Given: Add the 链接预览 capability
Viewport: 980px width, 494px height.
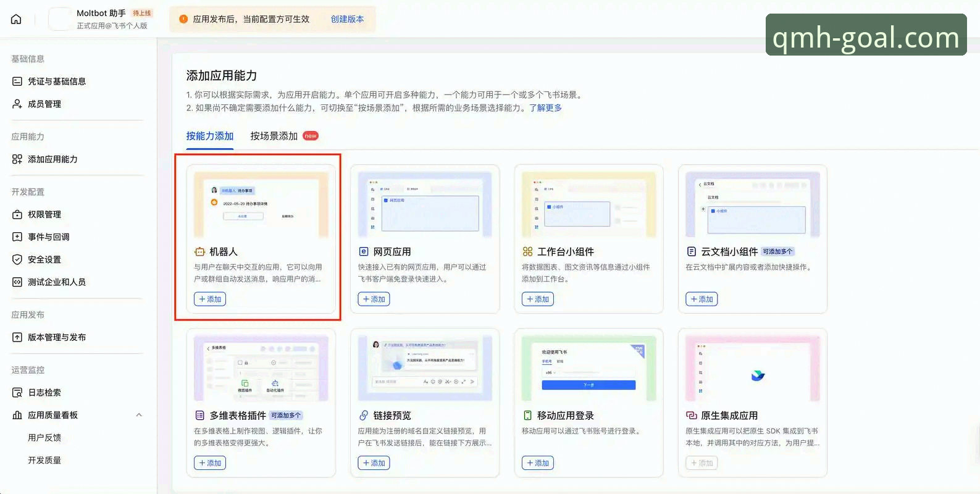Looking at the screenshot, I should click(374, 463).
